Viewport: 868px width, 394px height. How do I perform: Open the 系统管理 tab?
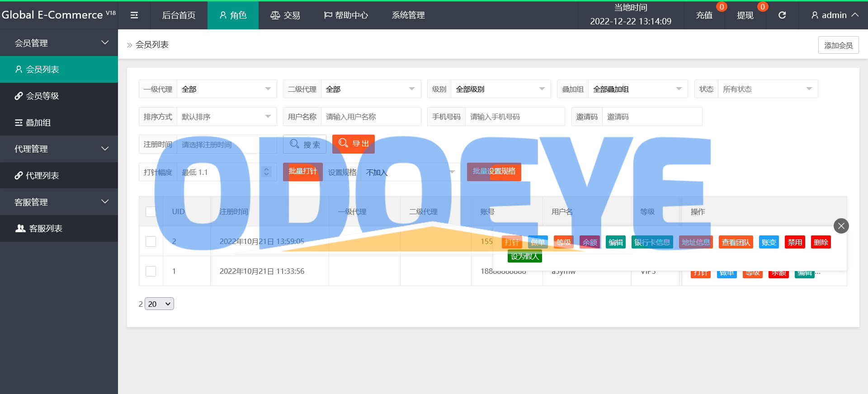click(408, 15)
